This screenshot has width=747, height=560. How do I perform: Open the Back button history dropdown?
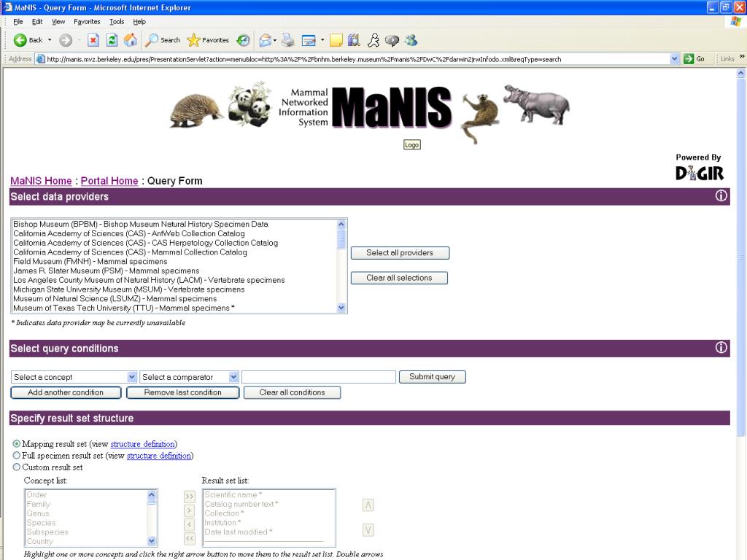pos(50,40)
